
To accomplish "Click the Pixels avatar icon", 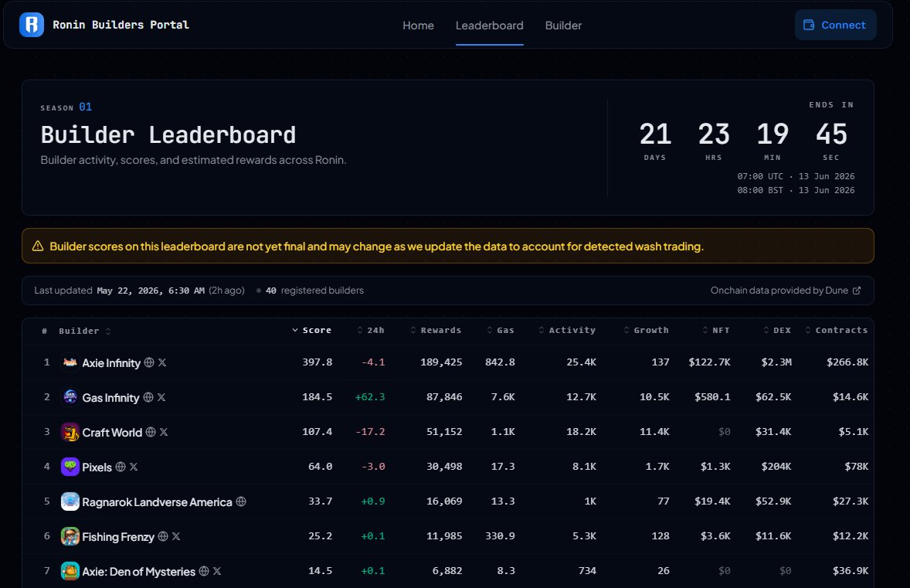I will 70,467.
